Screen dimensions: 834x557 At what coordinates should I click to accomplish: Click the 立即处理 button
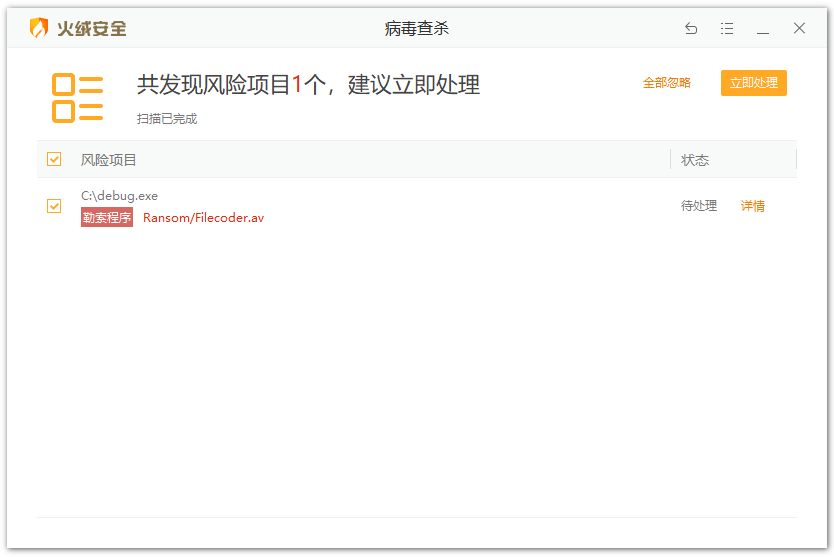(754, 83)
